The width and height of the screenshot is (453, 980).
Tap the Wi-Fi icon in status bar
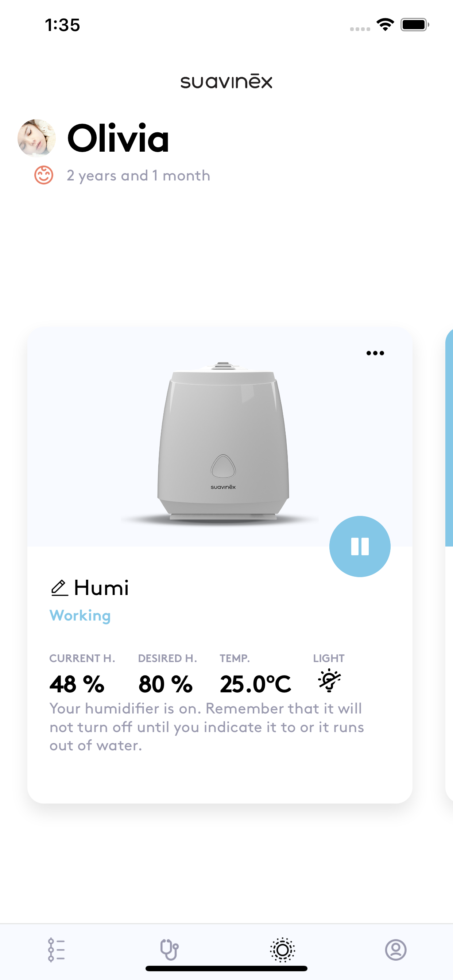pos(385,25)
